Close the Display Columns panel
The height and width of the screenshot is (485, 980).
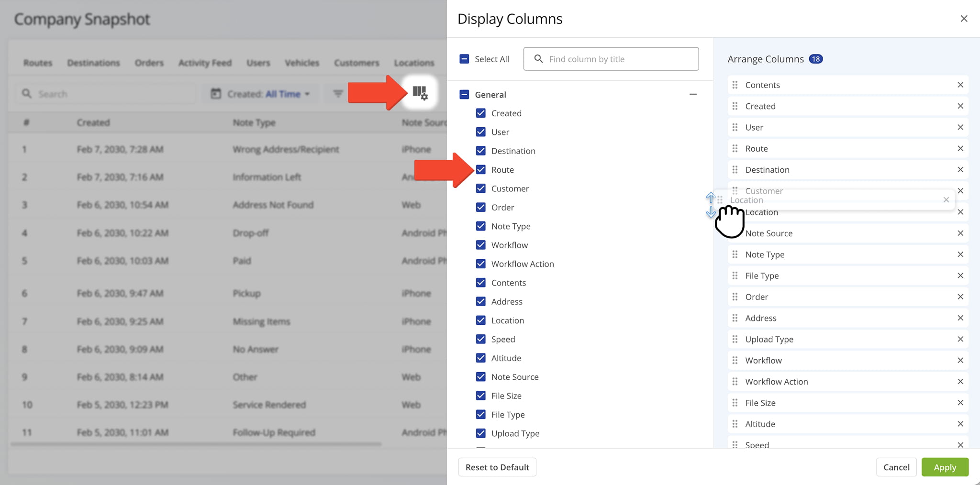pos(964,19)
